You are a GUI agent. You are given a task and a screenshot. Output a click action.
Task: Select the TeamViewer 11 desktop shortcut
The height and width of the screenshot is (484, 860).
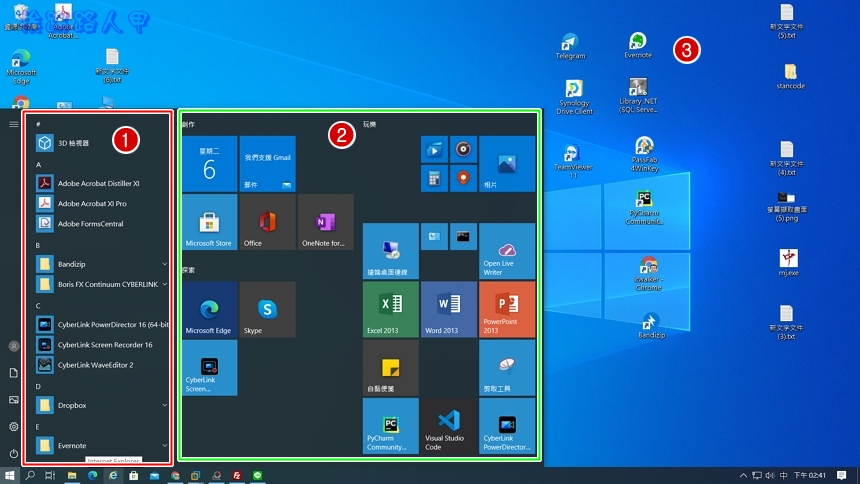click(573, 162)
